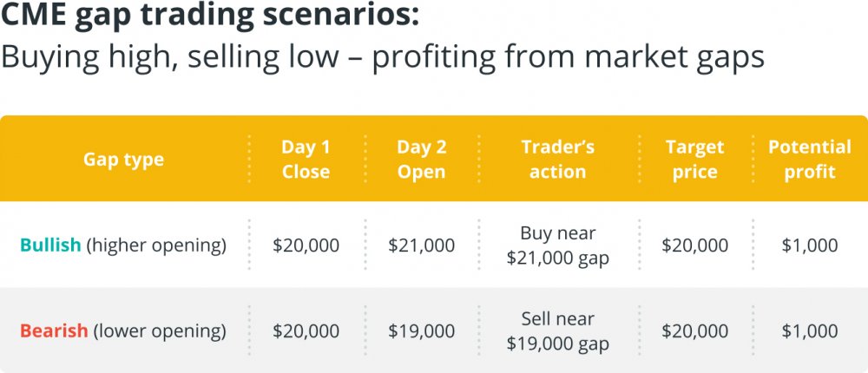The width and height of the screenshot is (868, 373).
Task: Click the 'Day 2 Open' header
Action: coord(421,160)
